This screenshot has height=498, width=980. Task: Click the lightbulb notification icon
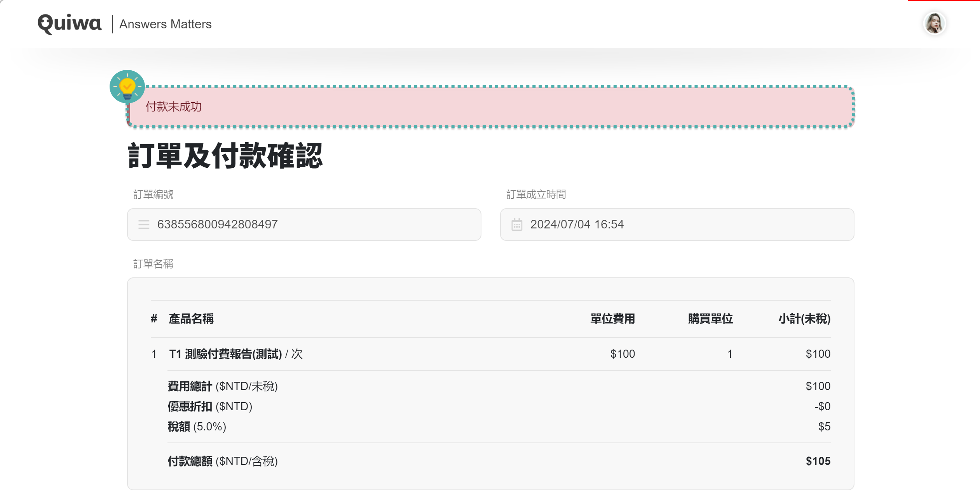(x=127, y=87)
